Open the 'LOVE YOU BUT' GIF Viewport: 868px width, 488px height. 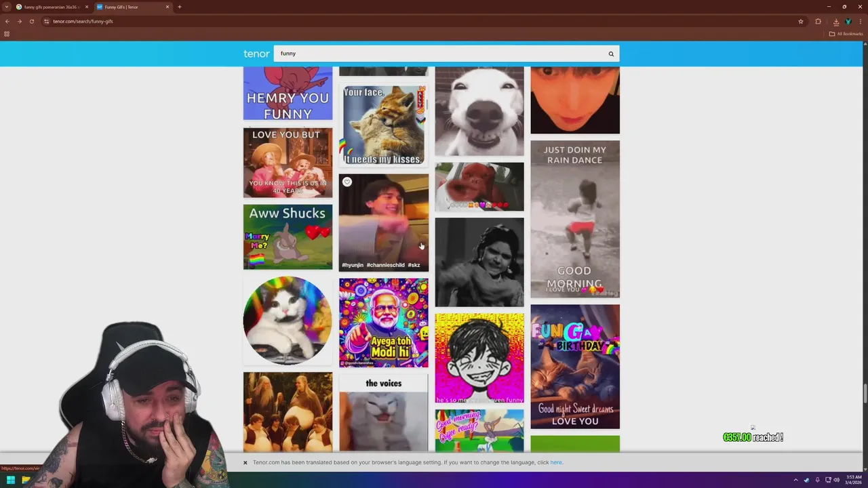pyautogui.click(x=288, y=163)
